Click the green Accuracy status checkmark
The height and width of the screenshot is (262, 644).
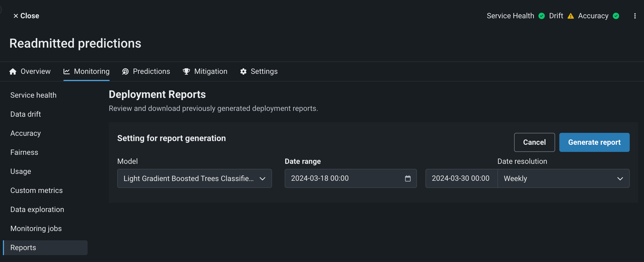coord(616,16)
